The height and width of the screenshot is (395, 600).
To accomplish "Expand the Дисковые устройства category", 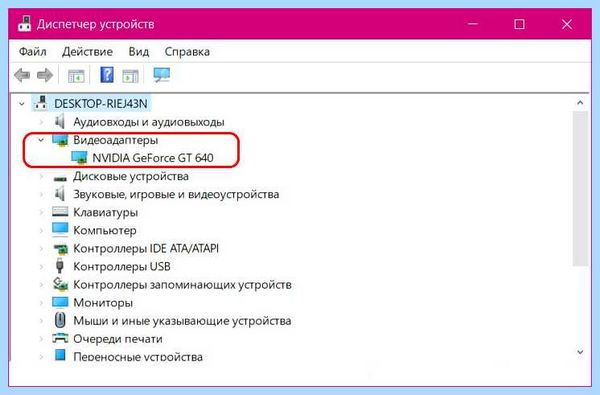I will pos(41,176).
